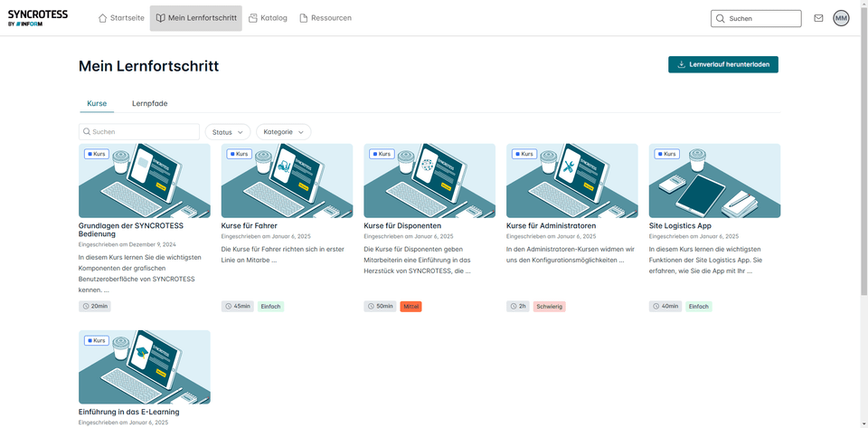
Task: Open thumbnail of Kurse für Fahrer
Action: [287, 180]
